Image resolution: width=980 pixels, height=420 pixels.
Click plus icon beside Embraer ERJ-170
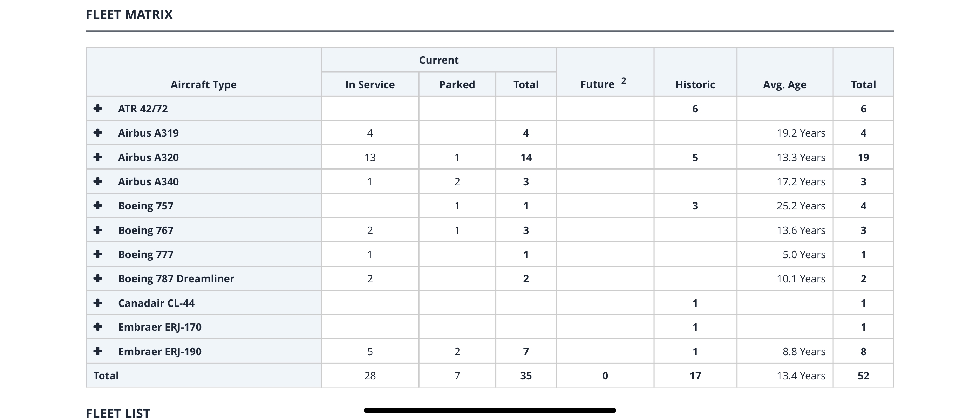coord(98,327)
